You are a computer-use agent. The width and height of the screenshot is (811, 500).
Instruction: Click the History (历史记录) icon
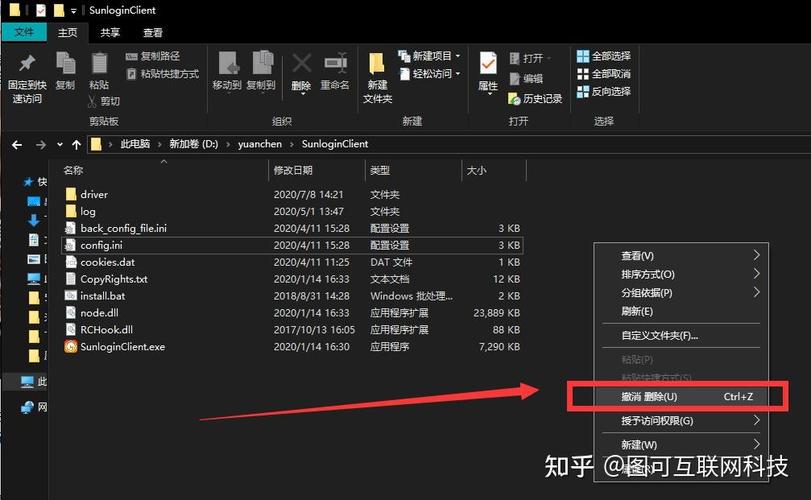point(514,98)
